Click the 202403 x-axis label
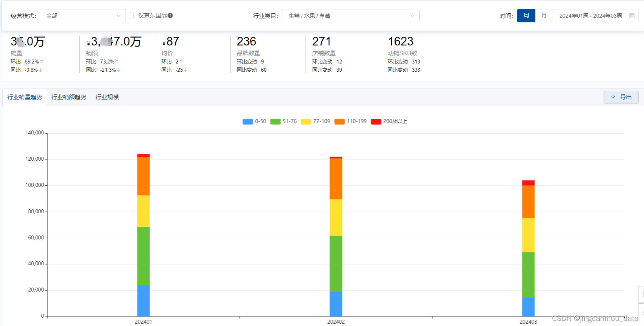This screenshot has width=644, height=326. 528,322
